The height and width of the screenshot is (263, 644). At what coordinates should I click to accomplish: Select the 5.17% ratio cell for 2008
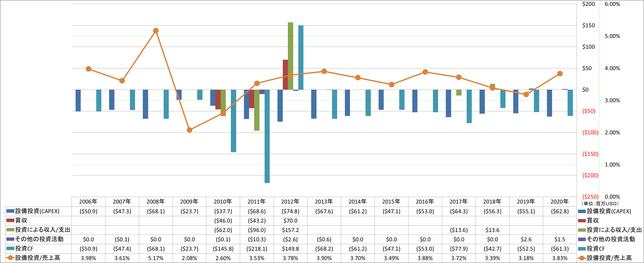(x=156, y=258)
